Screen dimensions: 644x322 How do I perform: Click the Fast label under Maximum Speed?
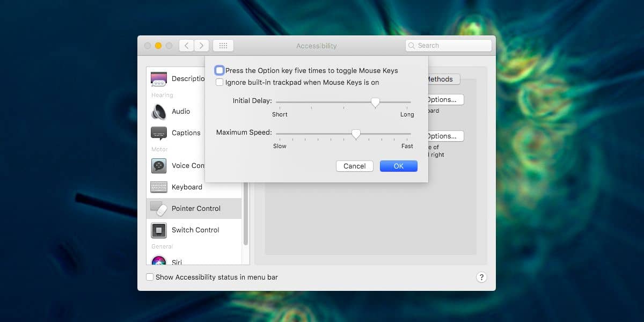point(407,146)
